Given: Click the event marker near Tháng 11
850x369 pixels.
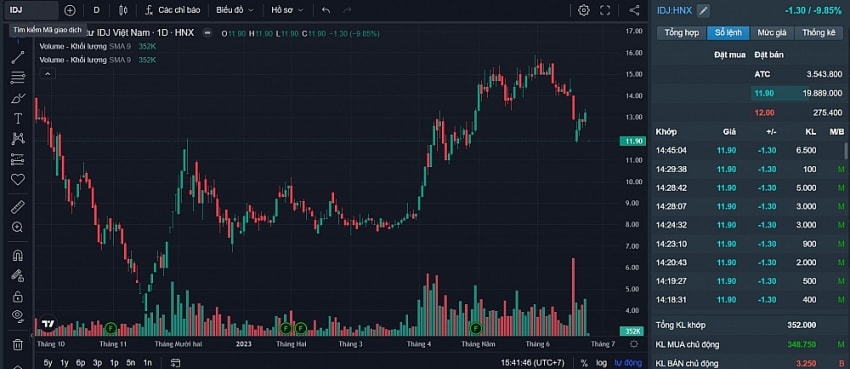Looking at the screenshot, I should click(111, 327).
